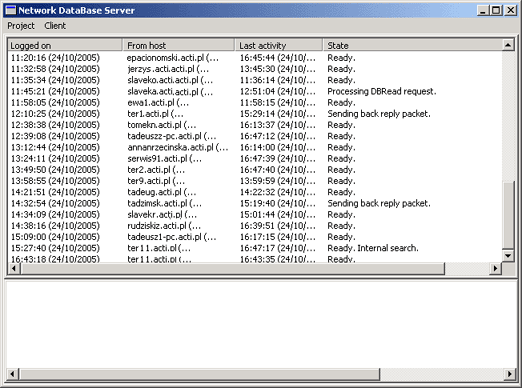Image resolution: width=522 pixels, height=388 pixels.
Task: Click in the empty lower log pane
Action: [x=261, y=324]
